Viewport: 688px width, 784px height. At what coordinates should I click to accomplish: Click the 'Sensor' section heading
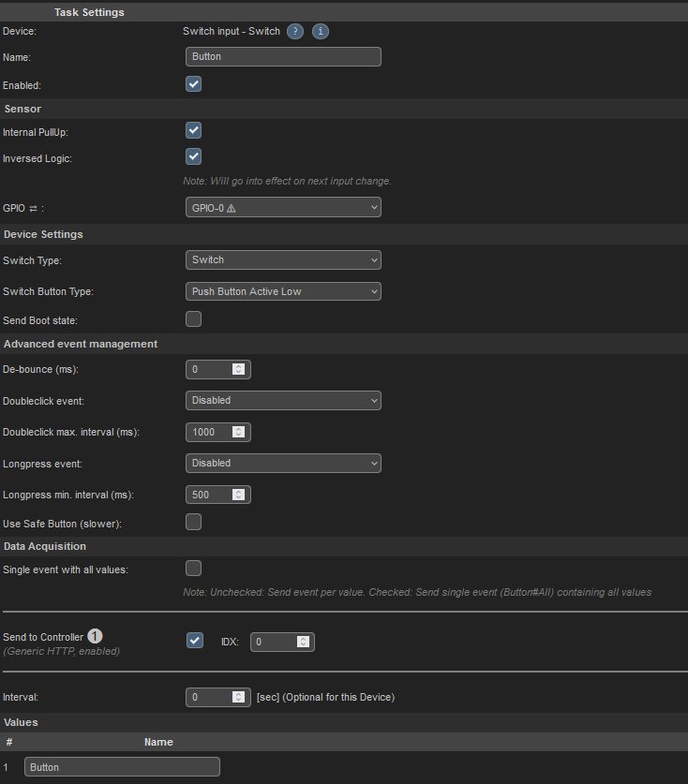coord(22,109)
